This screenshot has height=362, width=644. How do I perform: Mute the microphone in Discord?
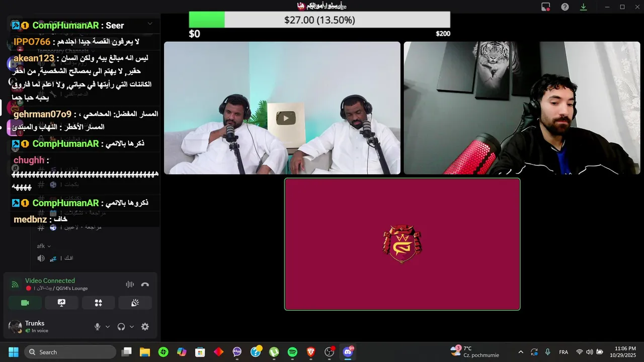98,327
